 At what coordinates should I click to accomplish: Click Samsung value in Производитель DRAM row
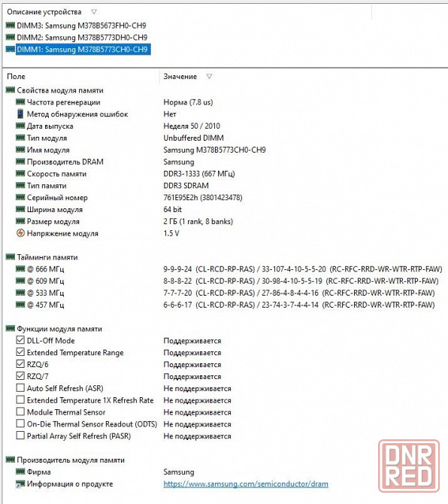coord(179,162)
